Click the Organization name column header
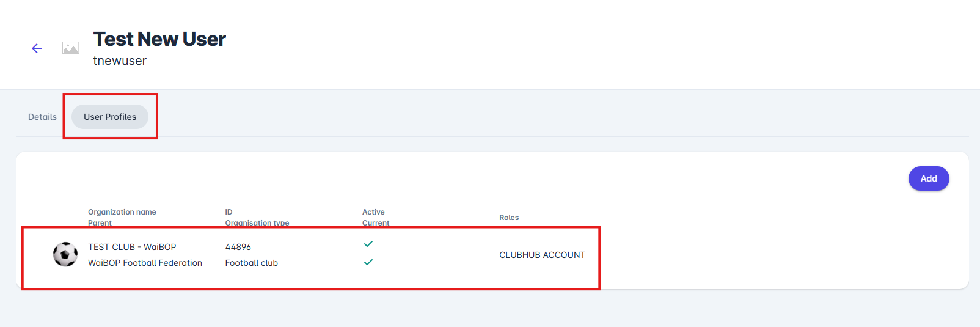The image size is (980, 327). (x=122, y=212)
